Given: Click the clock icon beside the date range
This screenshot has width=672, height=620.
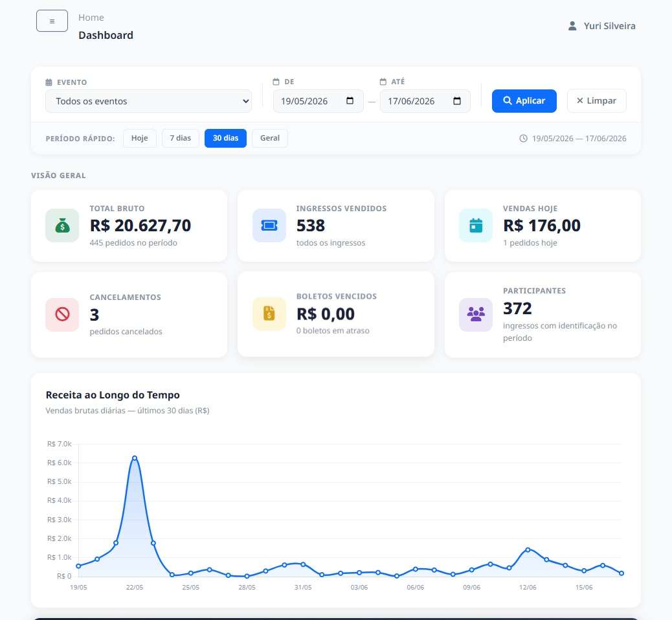Looking at the screenshot, I should pos(523,139).
